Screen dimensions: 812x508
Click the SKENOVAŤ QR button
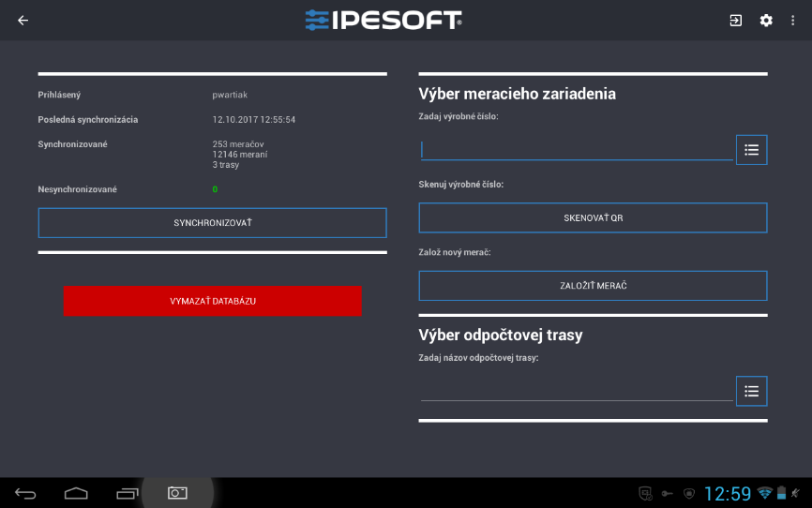593,218
